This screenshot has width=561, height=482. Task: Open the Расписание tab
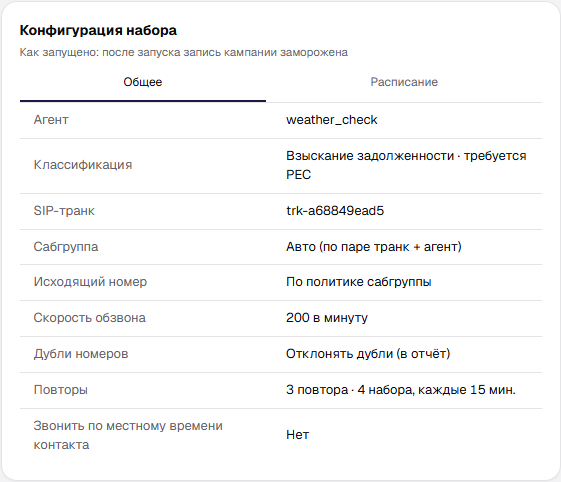[x=404, y=82]
